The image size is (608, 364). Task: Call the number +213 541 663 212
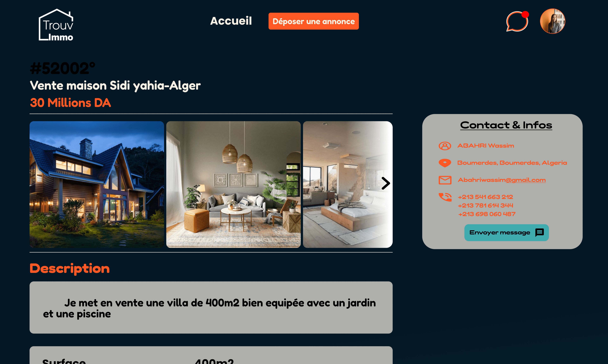coord(485,197)
